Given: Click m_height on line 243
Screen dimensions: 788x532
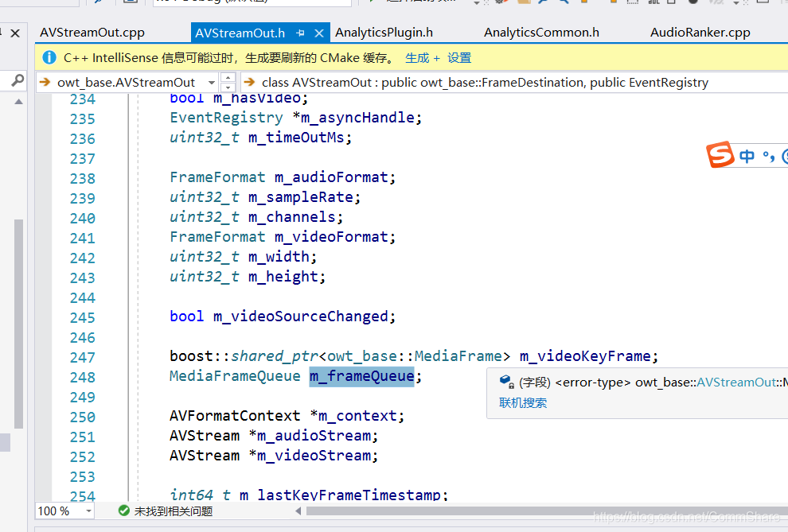Looking at the screenshot, I should 283,277.
